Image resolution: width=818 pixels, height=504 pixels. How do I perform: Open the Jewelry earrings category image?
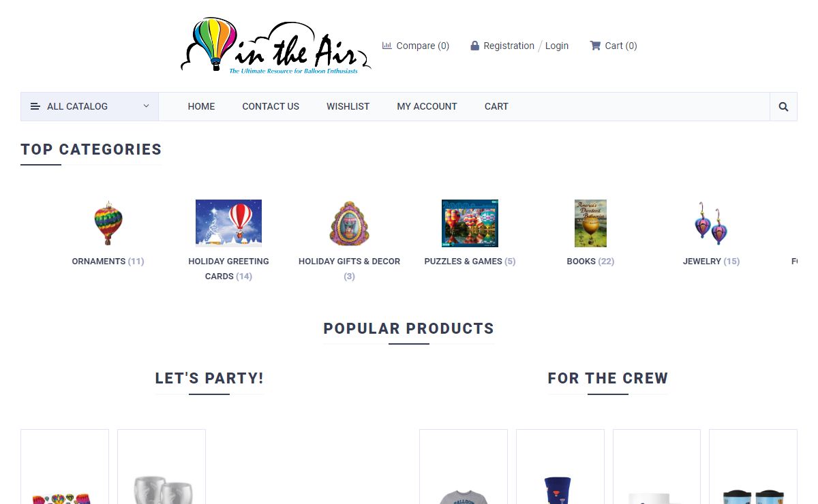[711, 223]
